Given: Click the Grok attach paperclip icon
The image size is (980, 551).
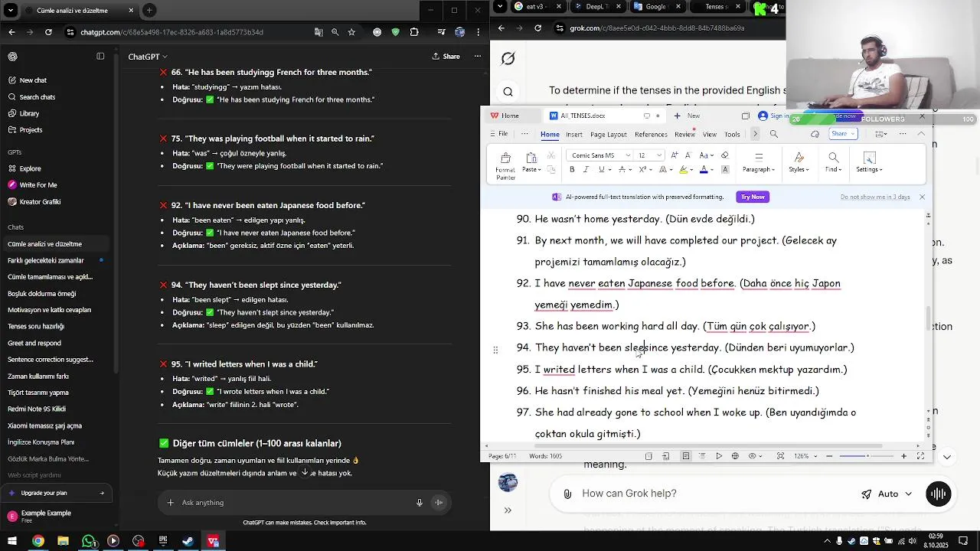Looking at the screenshot, I should [567, 494].
